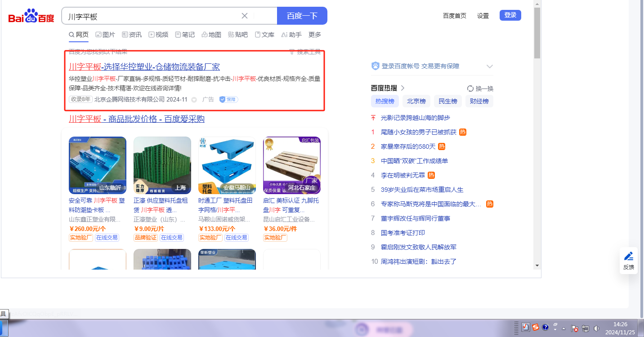
Task: Select the 民生榜 tab
Action: point(448,101)
